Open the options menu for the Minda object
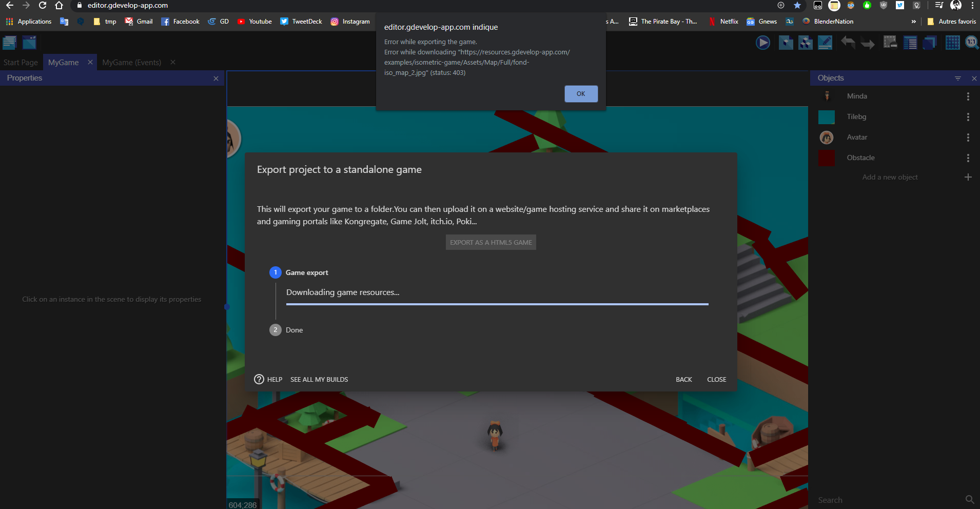This screenshot has height=509, width=980. click(x=968, y=96)
